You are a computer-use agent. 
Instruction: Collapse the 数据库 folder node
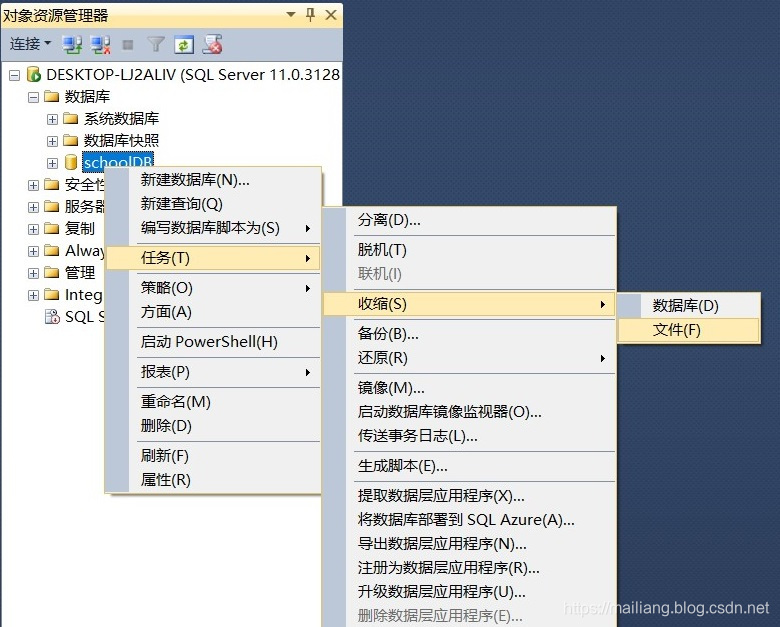tap(33, 97)
